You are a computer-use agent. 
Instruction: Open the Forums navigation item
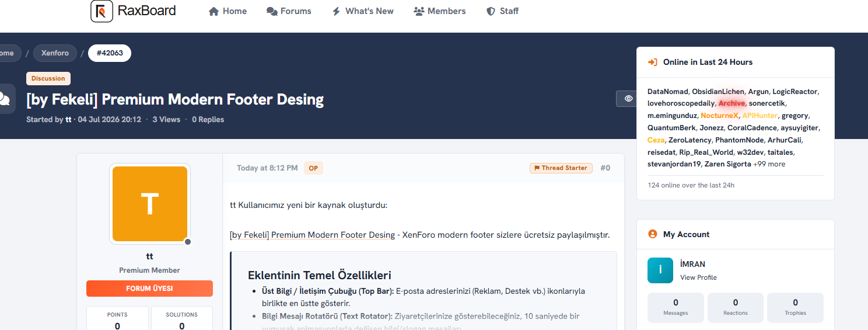pyautogui.click(x=289, y=11)
